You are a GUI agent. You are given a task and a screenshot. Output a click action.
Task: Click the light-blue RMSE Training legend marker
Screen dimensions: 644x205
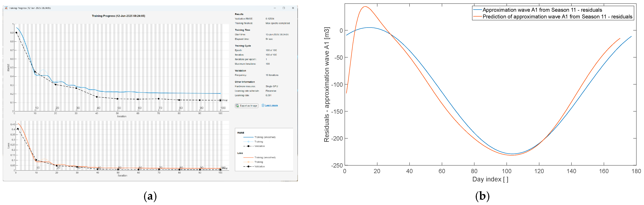click(248, 142)
